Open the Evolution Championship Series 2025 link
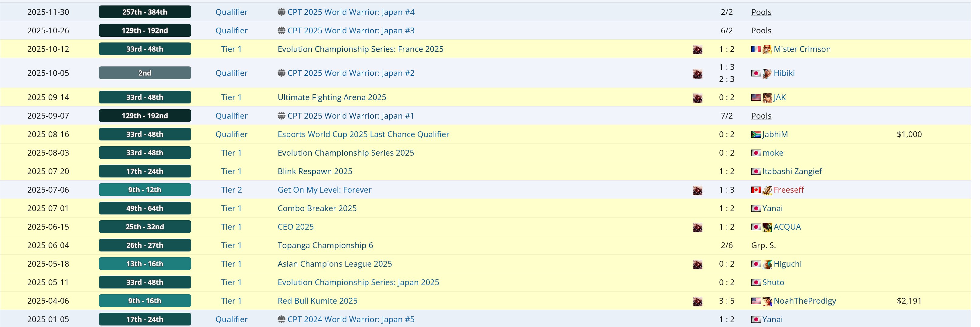980x327 pixels. 346,153
